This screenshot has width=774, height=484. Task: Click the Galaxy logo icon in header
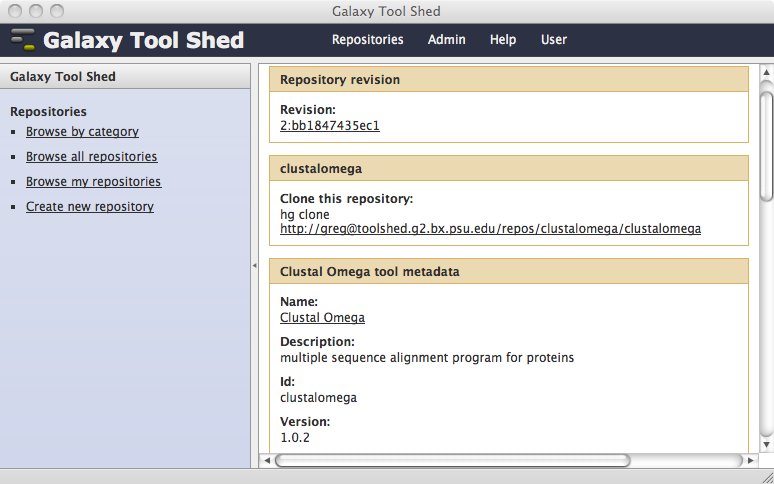coord(23,39)
